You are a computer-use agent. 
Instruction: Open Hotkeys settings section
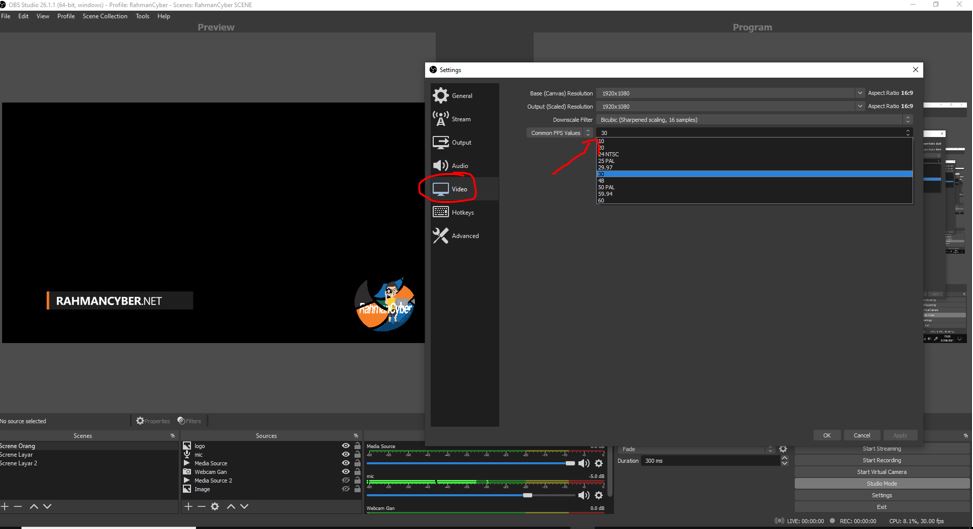click(x=464, y=212)
